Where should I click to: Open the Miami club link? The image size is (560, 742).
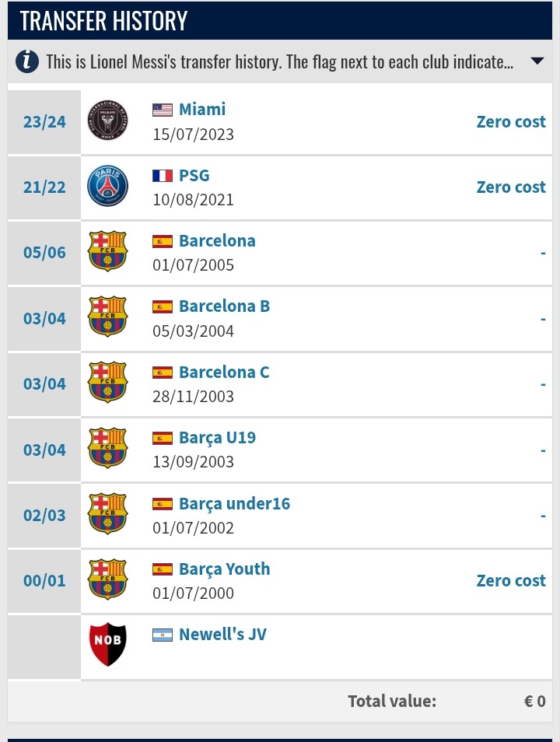[x=202, y=110]
